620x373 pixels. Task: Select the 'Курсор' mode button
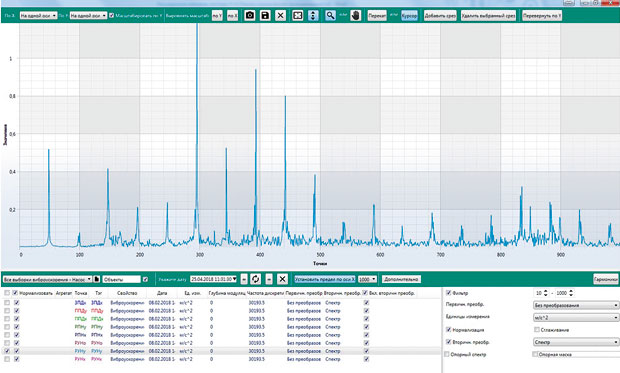point(409,16)
